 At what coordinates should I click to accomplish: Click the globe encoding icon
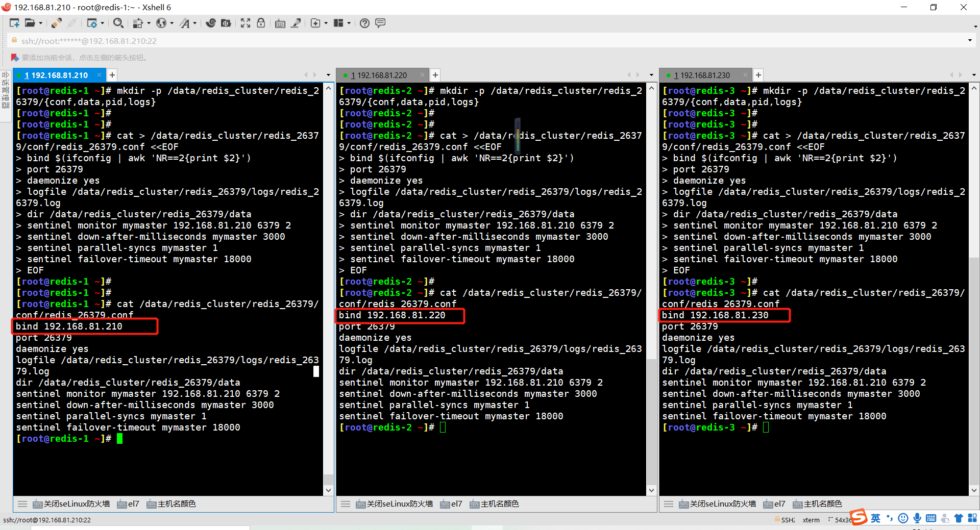161,23
